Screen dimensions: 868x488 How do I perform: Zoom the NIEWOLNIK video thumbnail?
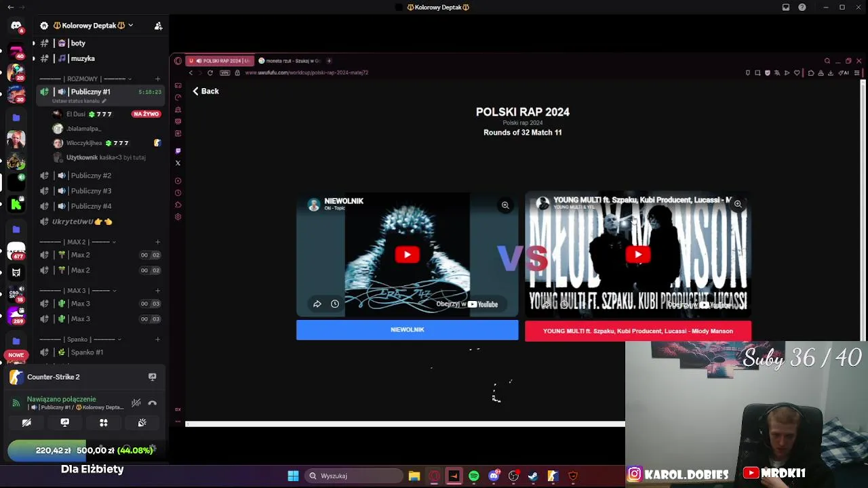click(x=505, y=205)
